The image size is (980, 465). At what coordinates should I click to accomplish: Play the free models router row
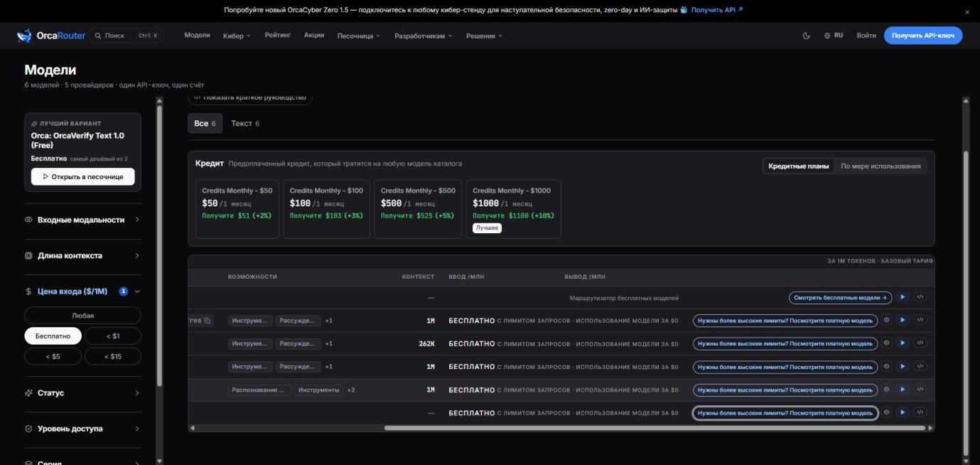click(x=903, y=297)
